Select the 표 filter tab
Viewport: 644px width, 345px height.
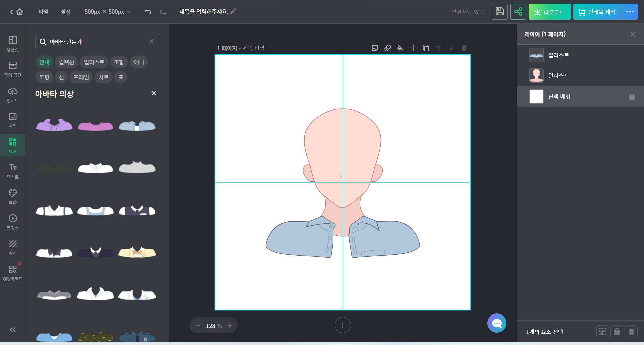[x=121, y=77]
